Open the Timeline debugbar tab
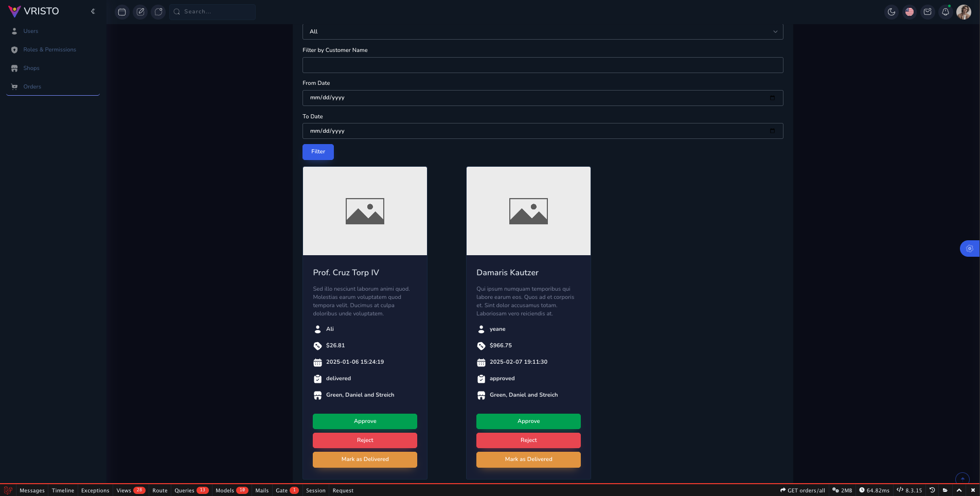 pyautogui.click(x=63, y=491)
